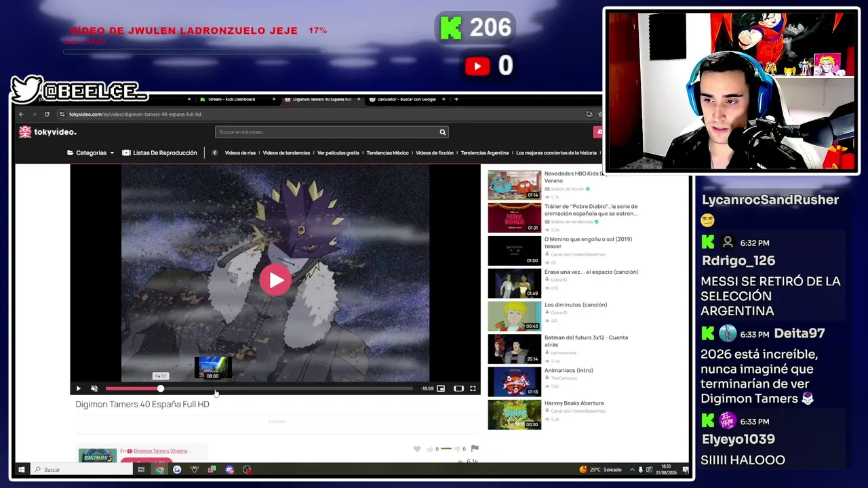Open the Discord icon on the taskbar
Viewport: 868px width, 488px height.
[x=229, y=470]
